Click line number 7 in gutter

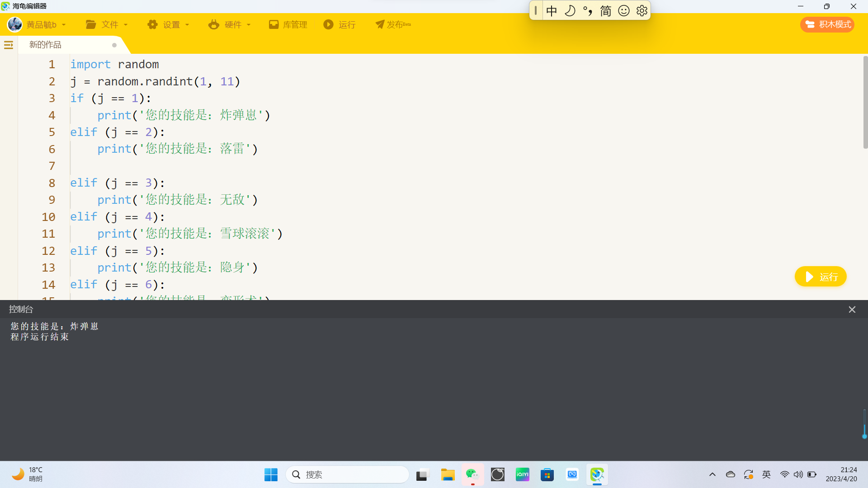pyautogui.click(x=52, y=166)
